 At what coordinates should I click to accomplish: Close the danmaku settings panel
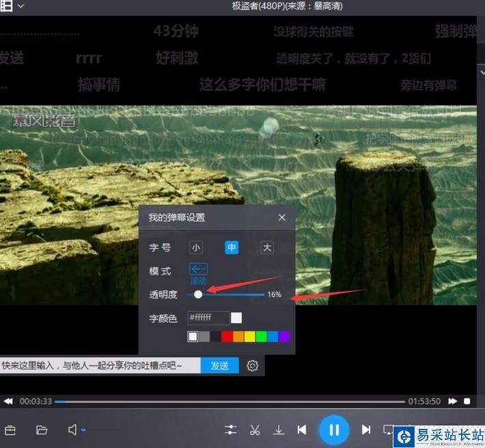click(282, 218)
